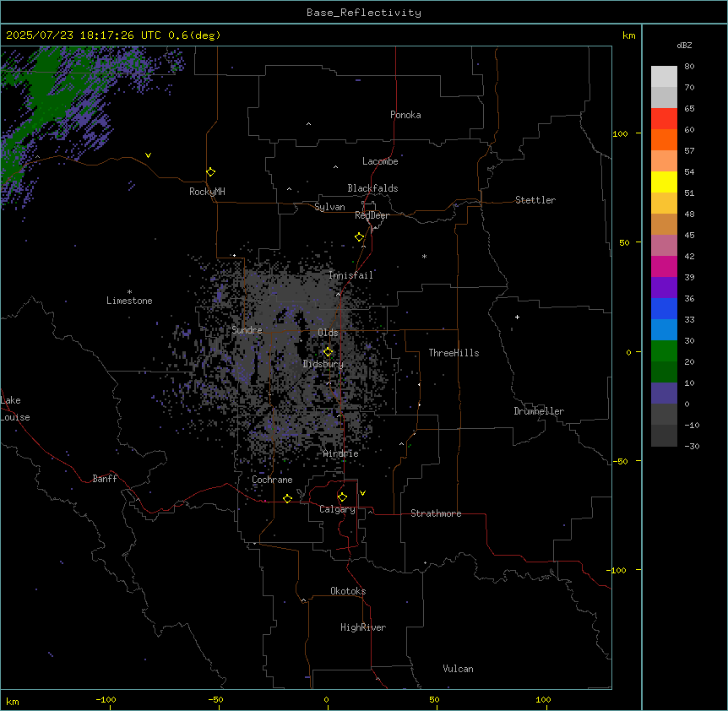Click the Okotoks label
Screen dimensions: 728x711
348,591
